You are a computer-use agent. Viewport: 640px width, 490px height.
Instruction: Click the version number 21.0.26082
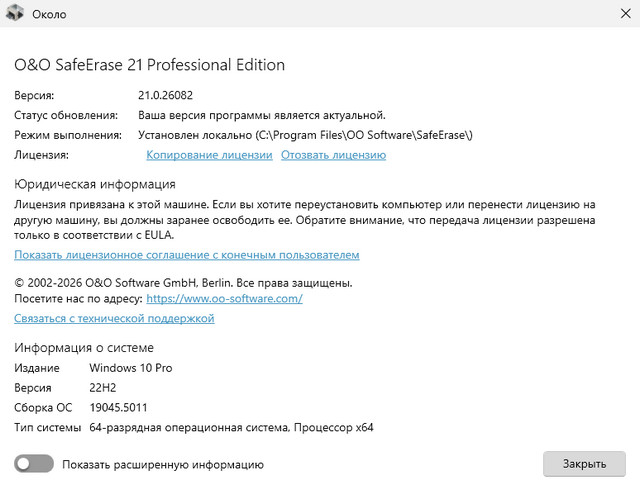pos(165,95)
